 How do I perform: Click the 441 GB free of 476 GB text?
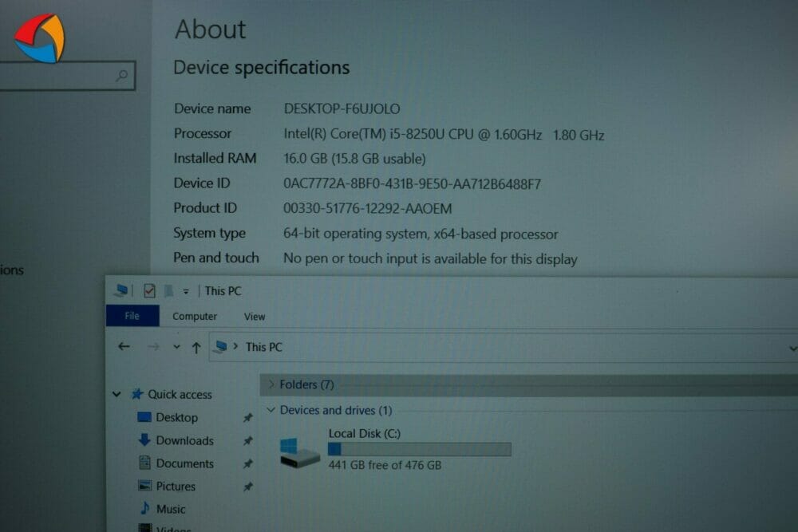(385, 465)
